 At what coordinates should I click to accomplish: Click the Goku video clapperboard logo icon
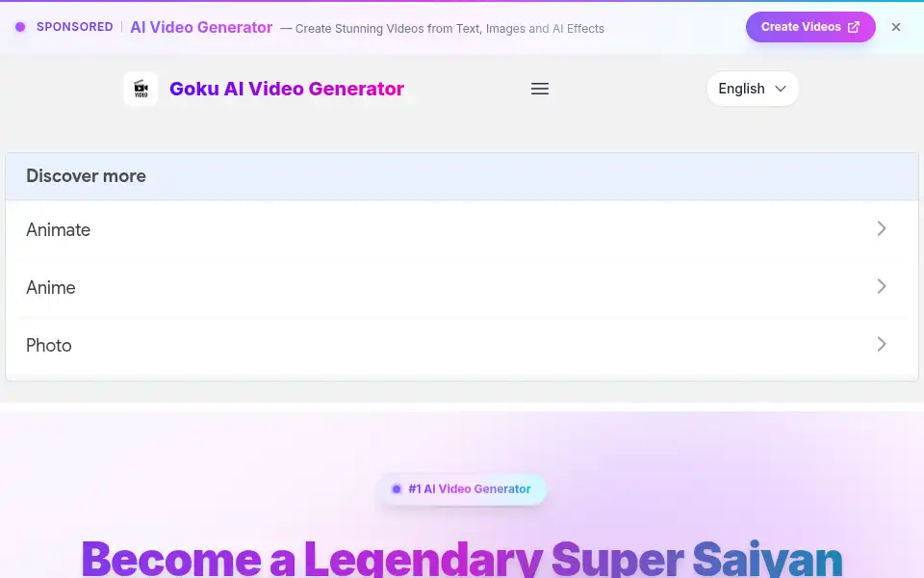[141, 89]
